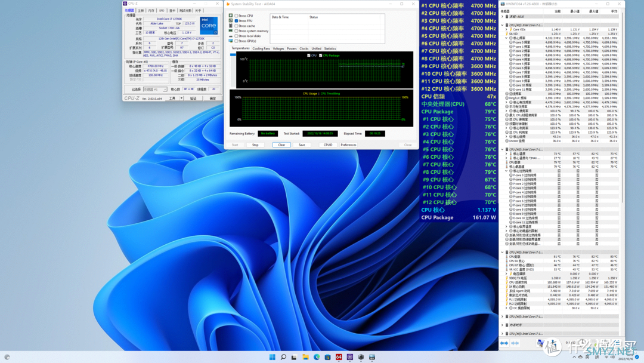Click CPU-Z 确定 (OK) button
The width and height of the screenshot is (644, 363).
[212, 99]
